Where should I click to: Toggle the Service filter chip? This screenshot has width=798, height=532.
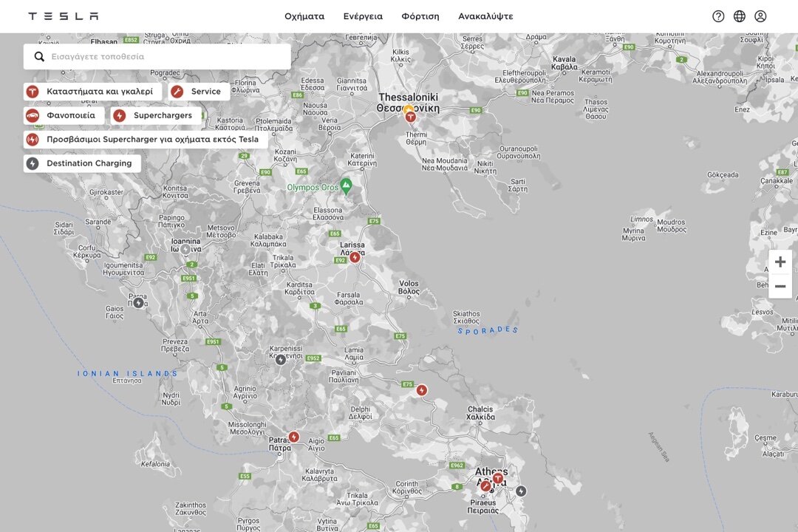tap(199, 92)
